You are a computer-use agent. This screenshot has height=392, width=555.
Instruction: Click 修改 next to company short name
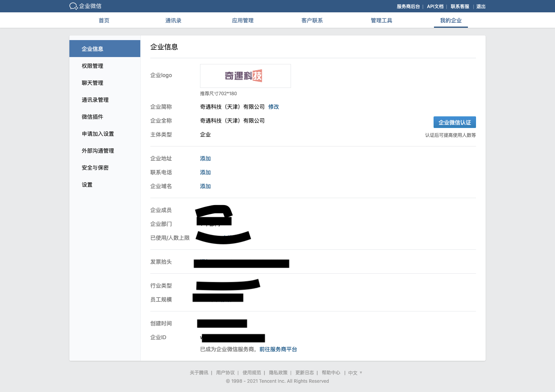point(274,107)
